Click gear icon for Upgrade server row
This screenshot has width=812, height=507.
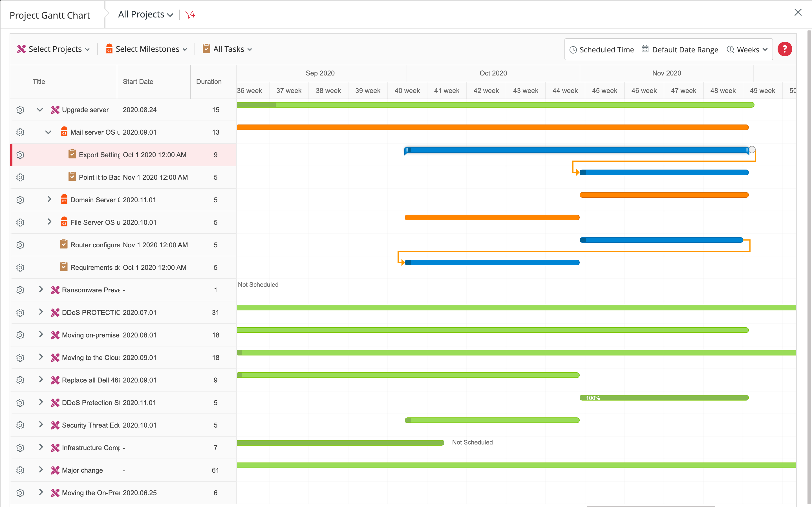(21, 110)
